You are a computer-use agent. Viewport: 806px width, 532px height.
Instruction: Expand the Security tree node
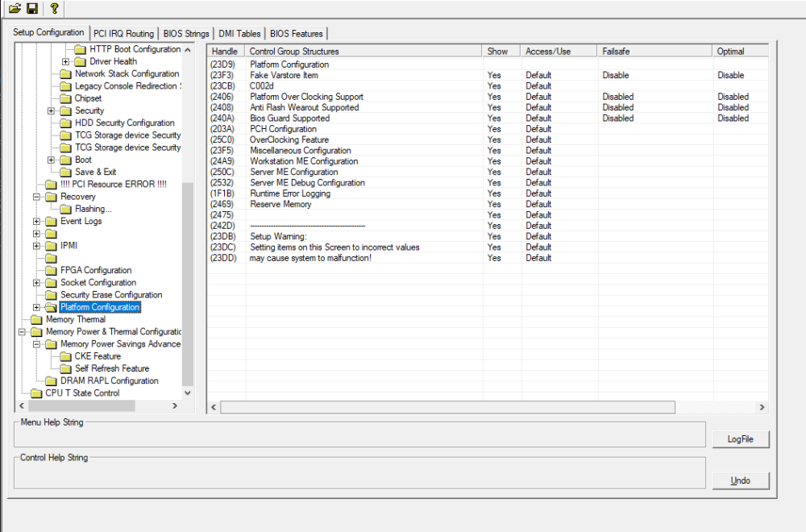pyautogui.click(x=51, y=110)
